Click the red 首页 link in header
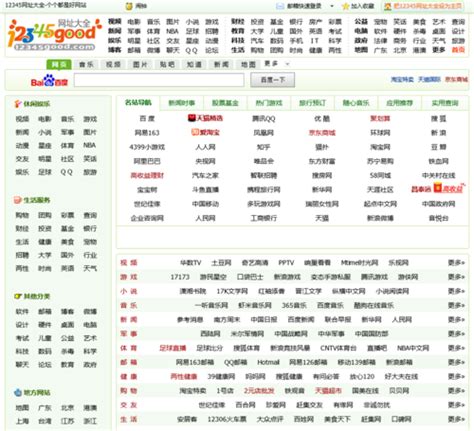Screen dimensions: 474x431 tap(458, 50)
